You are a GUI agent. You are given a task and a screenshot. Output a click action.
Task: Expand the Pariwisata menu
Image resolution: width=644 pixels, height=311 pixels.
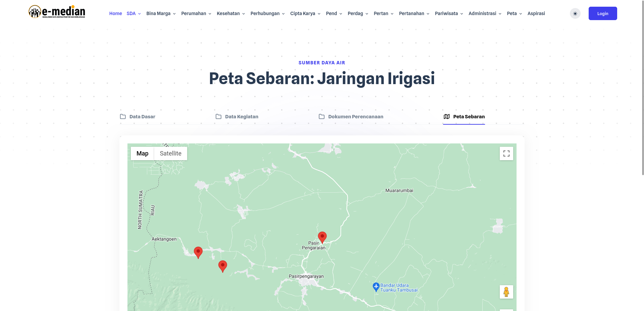[x=449, y=13]
